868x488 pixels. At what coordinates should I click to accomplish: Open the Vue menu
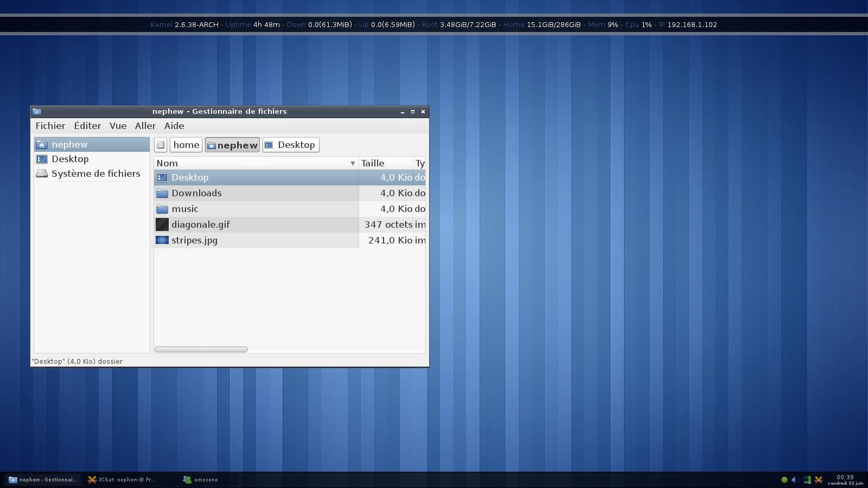pos(118,126)
